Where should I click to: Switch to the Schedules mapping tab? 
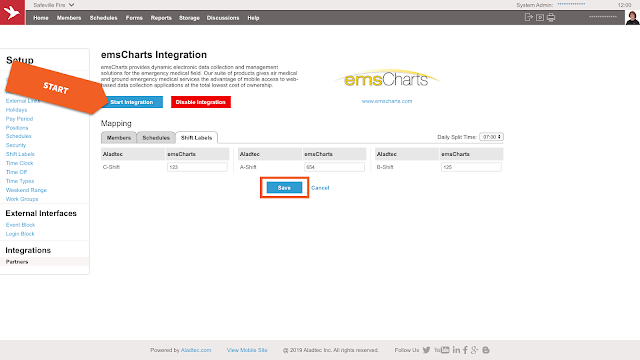pos(156,138)
